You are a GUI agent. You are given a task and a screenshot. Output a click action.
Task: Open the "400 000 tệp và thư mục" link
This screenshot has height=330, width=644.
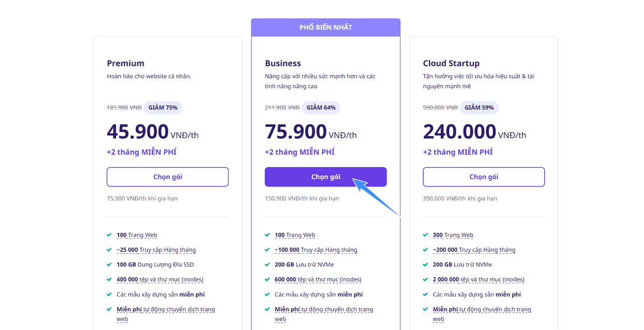[x=160, y=279]
